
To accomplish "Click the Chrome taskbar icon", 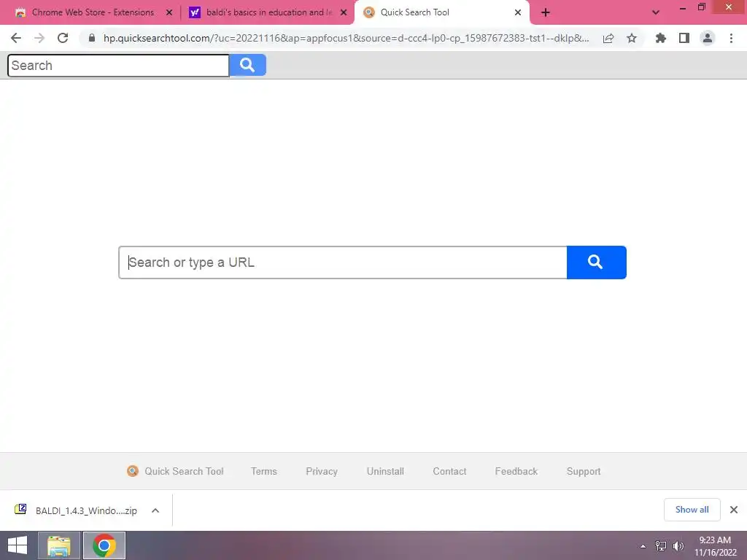I will (x=104, y=545).
